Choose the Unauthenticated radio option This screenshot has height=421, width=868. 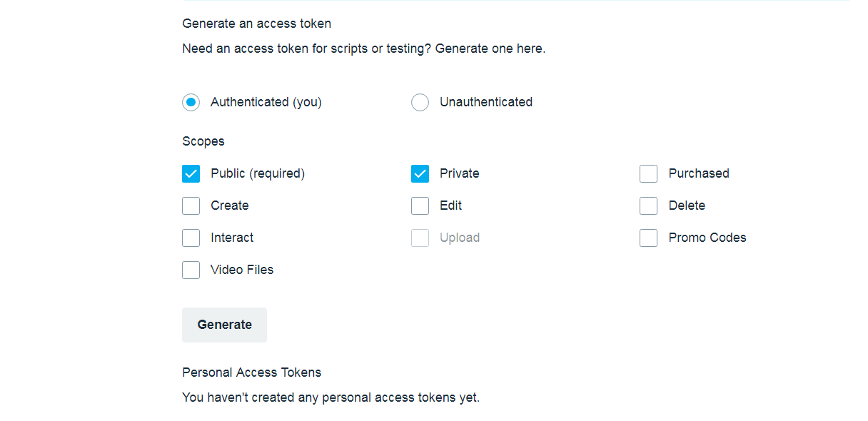click(420, 102)
